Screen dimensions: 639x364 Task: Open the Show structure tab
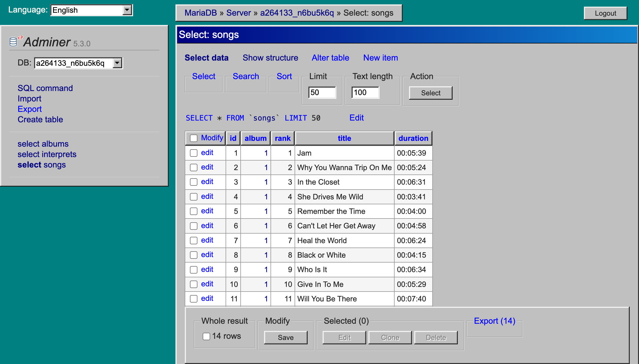point(270,58)
